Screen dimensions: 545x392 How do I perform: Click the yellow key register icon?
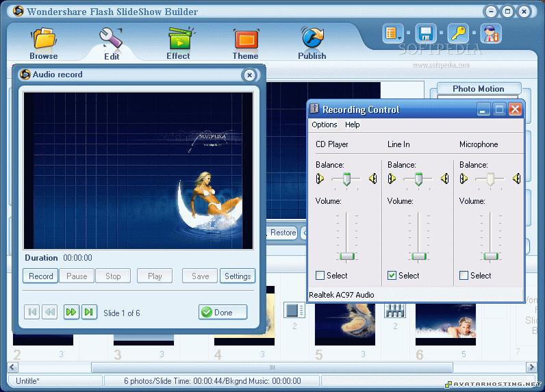458,34
